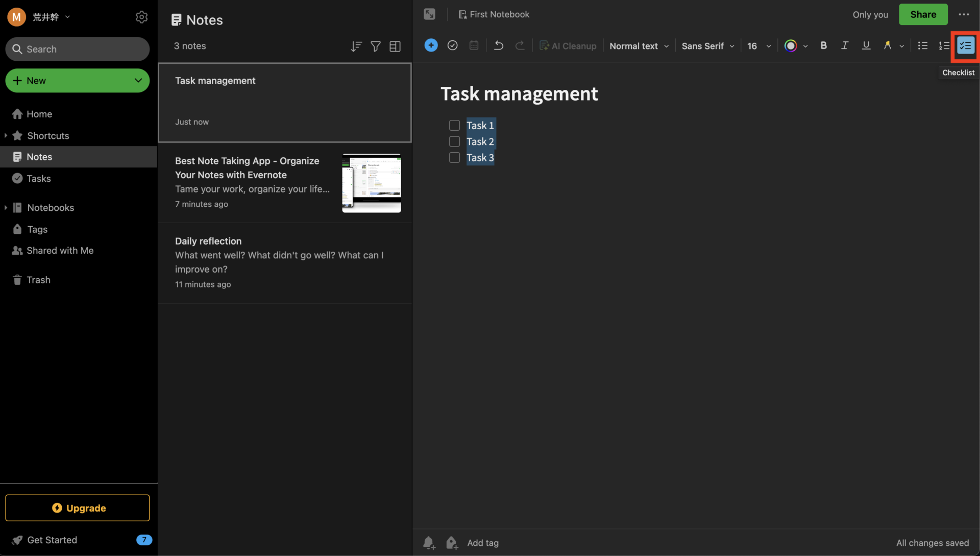Screen dimensions: 980x556
Task: Click the Upgrade button
Action: 77,507
